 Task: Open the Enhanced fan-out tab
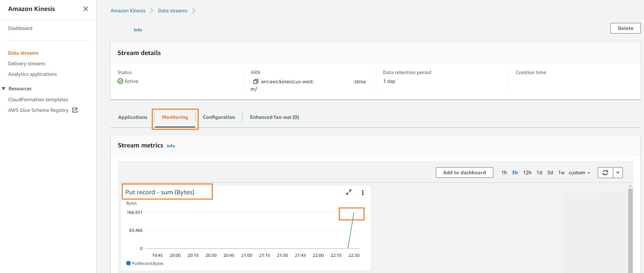pos(274,117)
